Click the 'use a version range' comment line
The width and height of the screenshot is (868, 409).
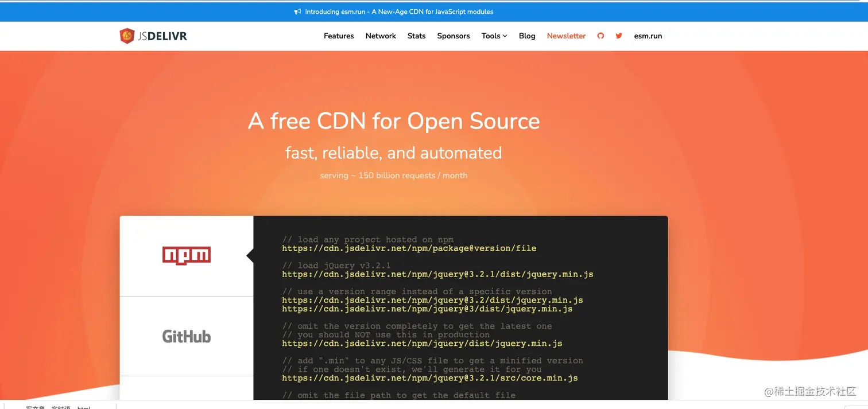[417, 291]
